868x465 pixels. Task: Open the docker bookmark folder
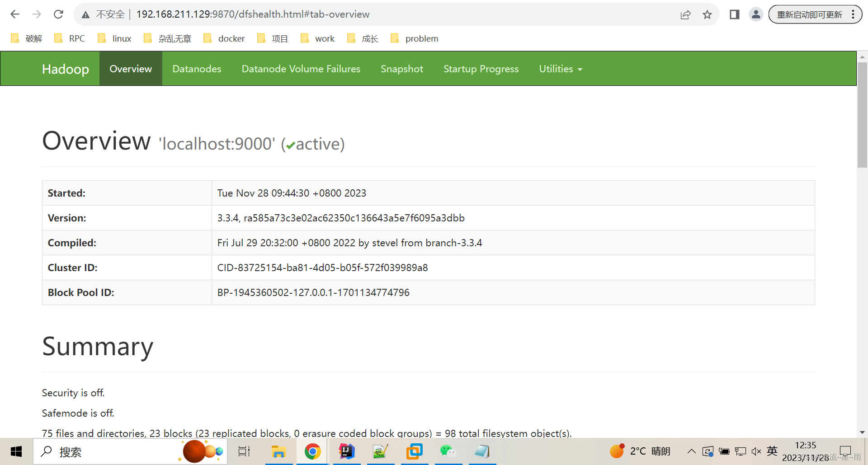[224, 38]
